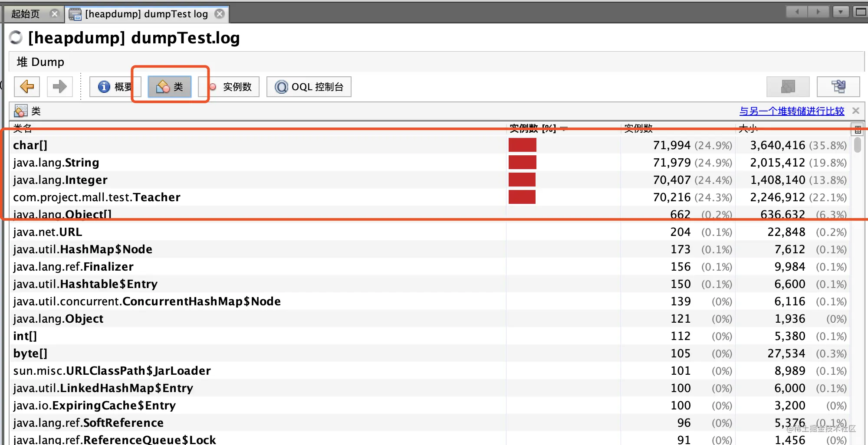Click the vertical scrollbar thumb of class table
This screenshot has height=445, width=868.
click(857, 144)
